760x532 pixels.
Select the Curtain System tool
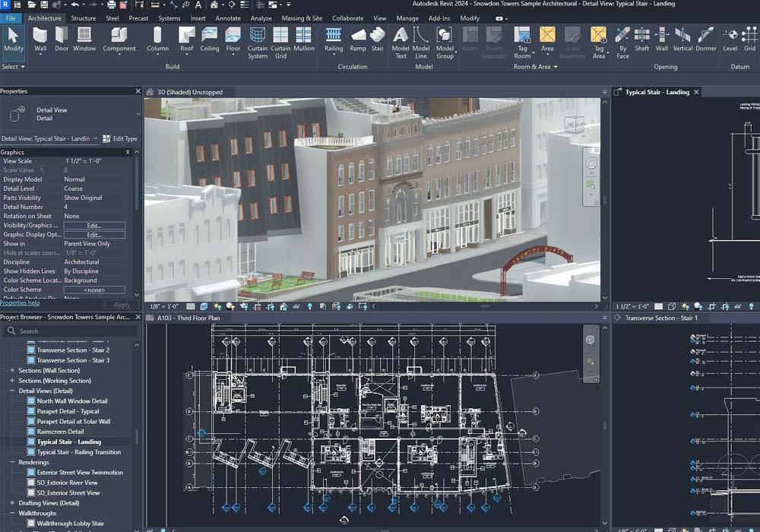[x=258, y=43]
